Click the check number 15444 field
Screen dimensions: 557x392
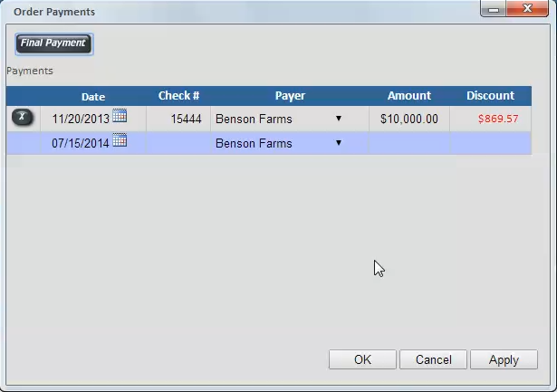[178, 119]
